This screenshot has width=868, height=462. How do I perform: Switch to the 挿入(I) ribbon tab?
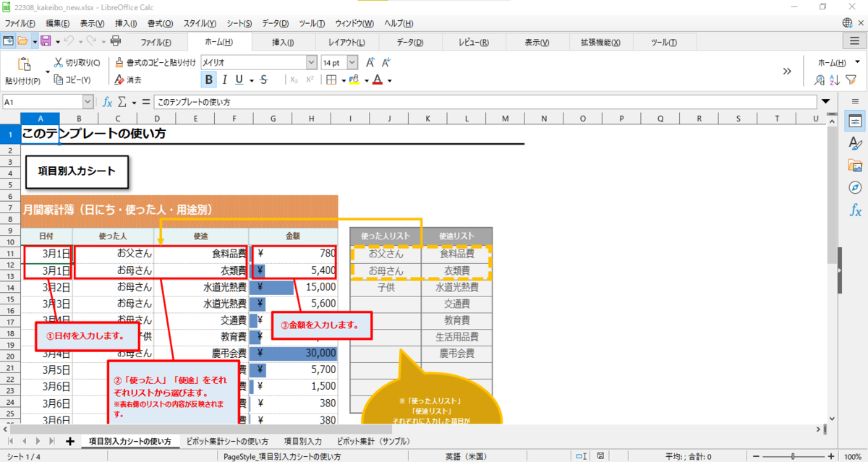[x=283, y=42]
